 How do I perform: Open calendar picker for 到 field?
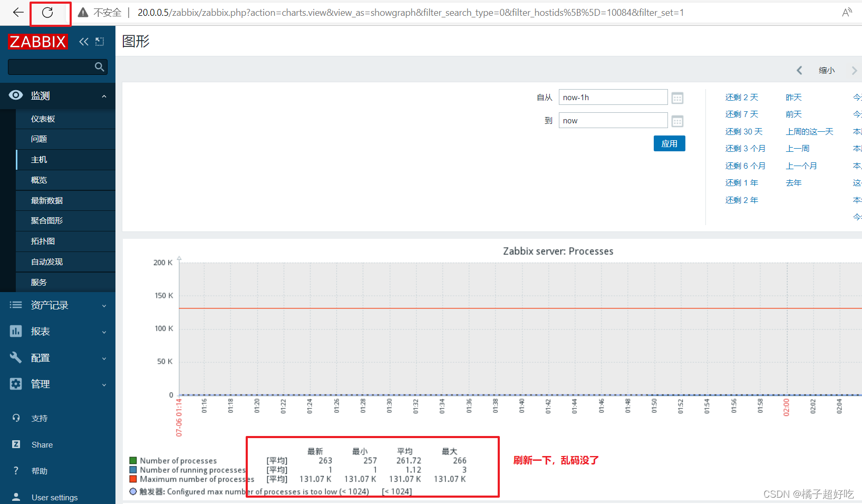tap(677, 121)
